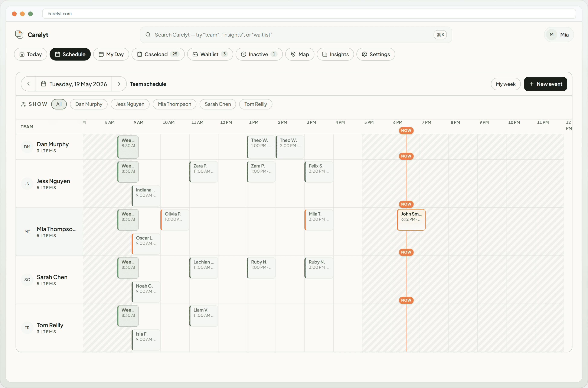Open Zara P. 1:00 PM event
The image size is (588, 388).
tap(261, 172)
